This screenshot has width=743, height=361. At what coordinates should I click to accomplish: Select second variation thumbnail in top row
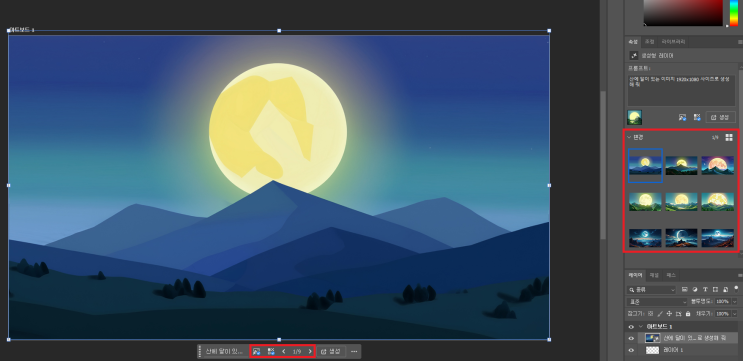click(681, 165)
